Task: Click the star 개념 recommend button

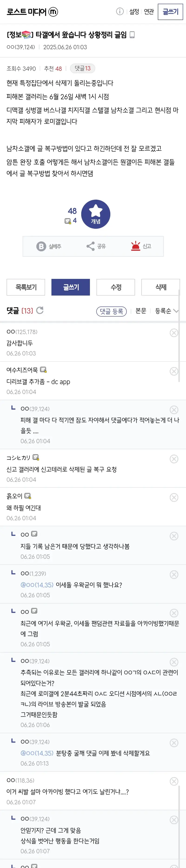Action: click(96, 214)
